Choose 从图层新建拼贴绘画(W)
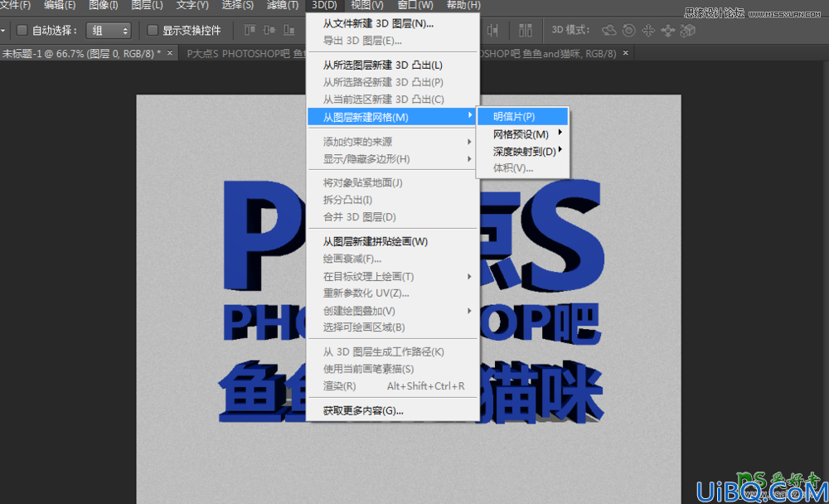 (x=393, y=241)
